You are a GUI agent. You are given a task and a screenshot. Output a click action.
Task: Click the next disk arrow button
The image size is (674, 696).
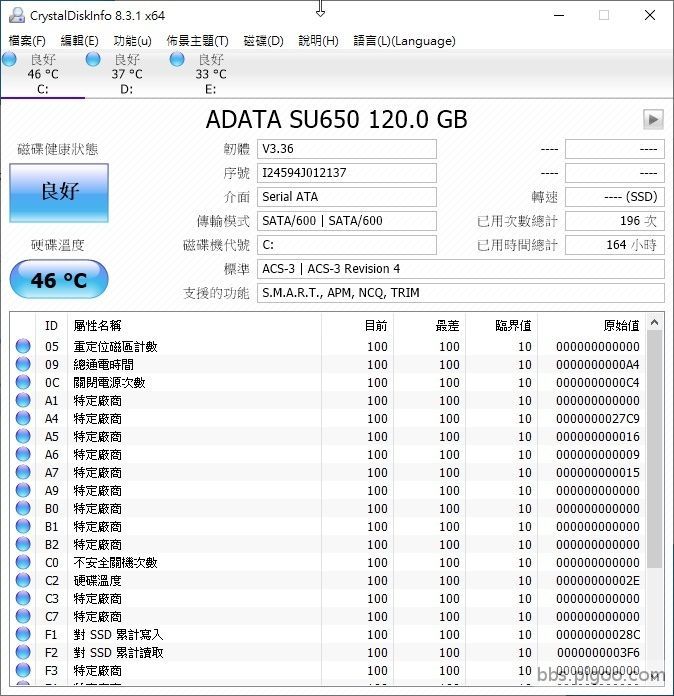(653, 119)
